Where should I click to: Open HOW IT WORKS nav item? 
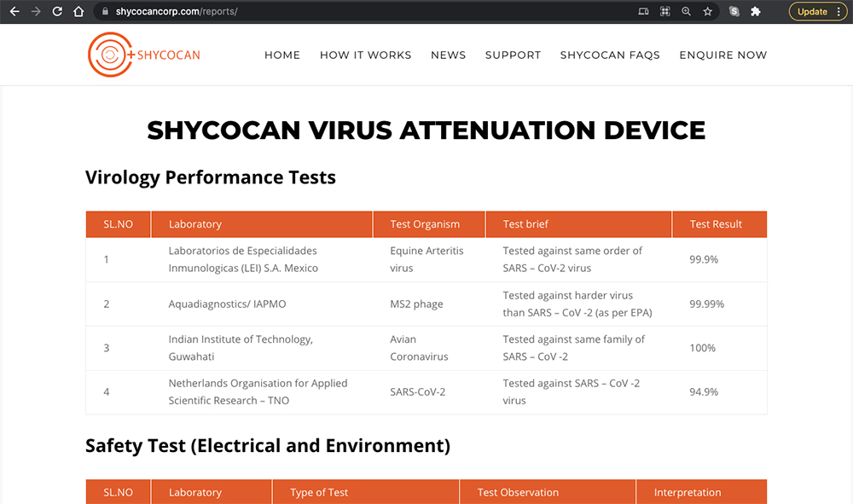point(366,55)
